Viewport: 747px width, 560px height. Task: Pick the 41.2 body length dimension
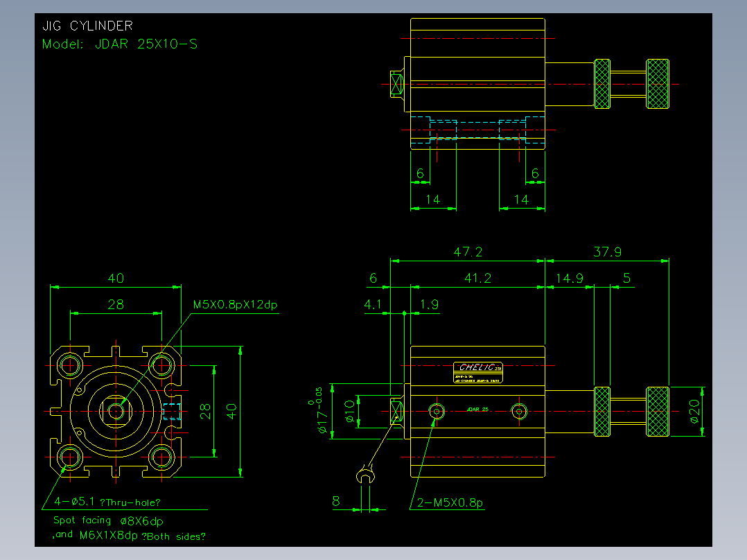click(478, 278)
